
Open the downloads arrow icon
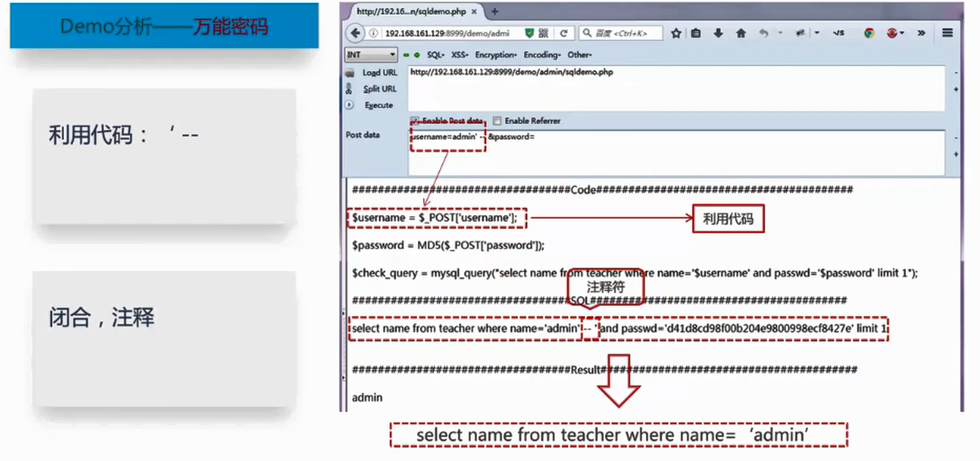pyautogui.click(x=718, y=33)
